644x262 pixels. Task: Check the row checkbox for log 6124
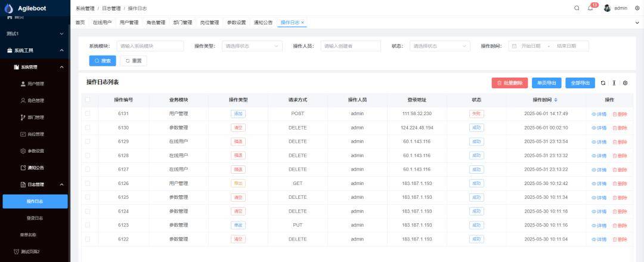88,211
